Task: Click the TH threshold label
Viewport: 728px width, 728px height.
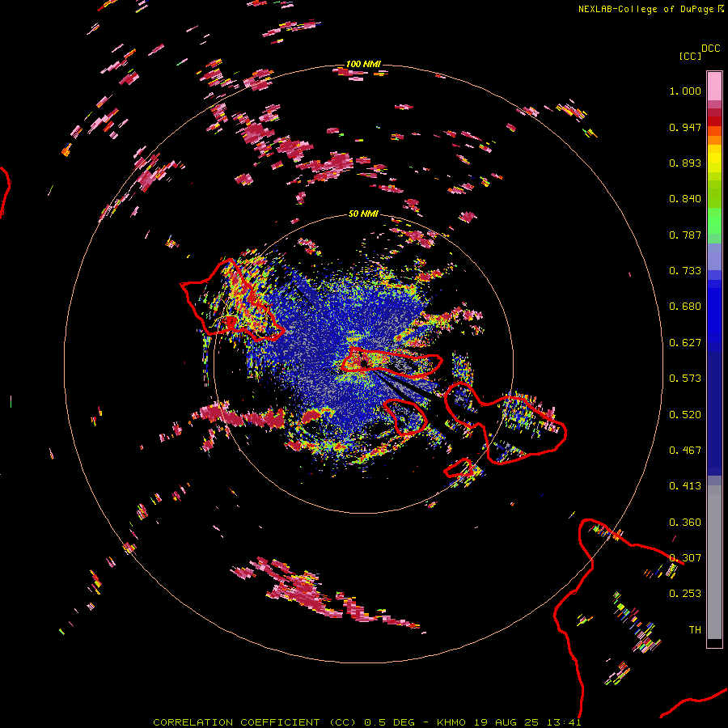Action: click(695, 630)
